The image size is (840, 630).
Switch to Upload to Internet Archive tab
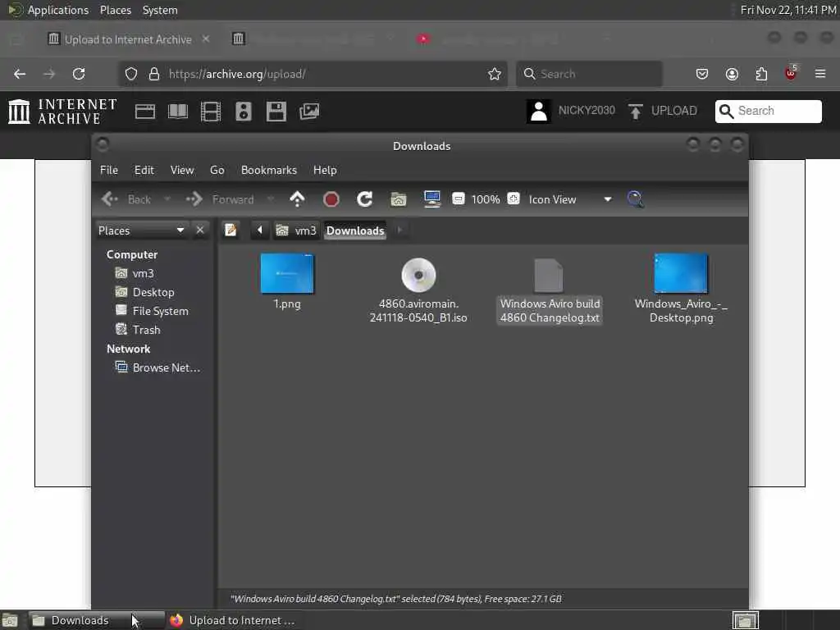128,39
